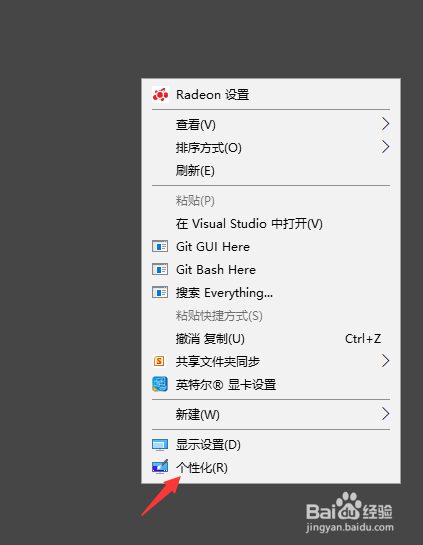Click the Ctrl+Z shortcut text

pos(363,338)
